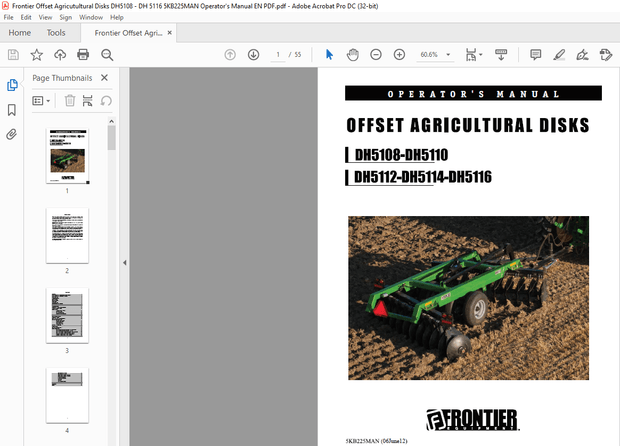The width and height of the screenshot is (620, 446).
Task: Activate the Hand pan tool
Action: [x=352, y=55]
